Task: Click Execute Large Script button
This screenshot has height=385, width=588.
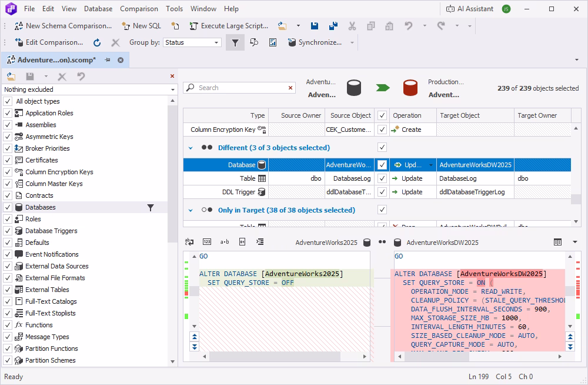Action: tap(229, 26)
